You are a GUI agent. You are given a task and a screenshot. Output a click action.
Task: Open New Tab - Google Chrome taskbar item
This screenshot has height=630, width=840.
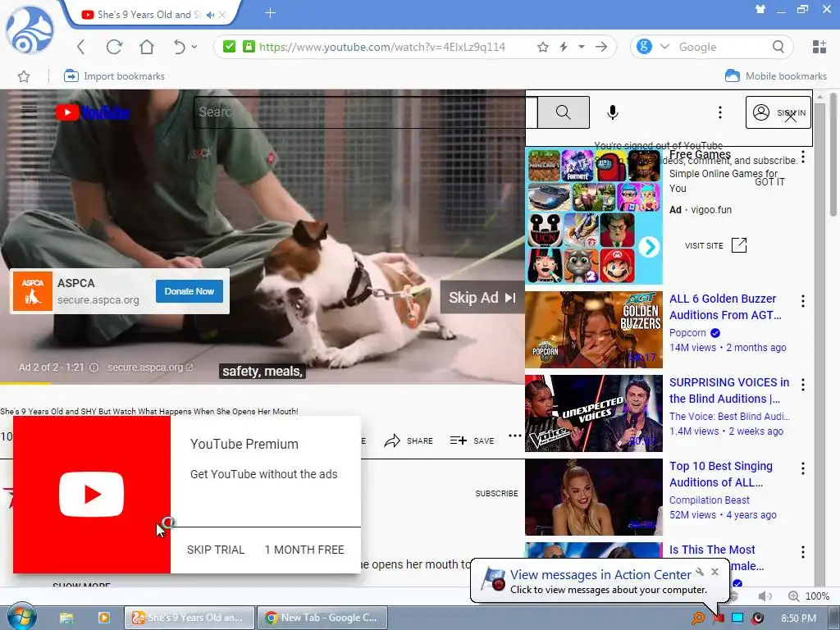(x=322, y=618)
